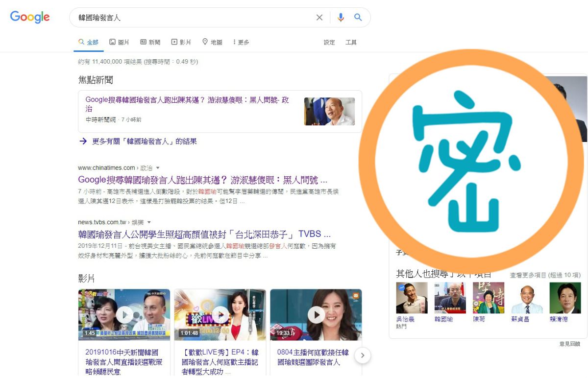Start voice search with the microphone icon
Viewport: 588px width, 378px height.
point(341,17)
